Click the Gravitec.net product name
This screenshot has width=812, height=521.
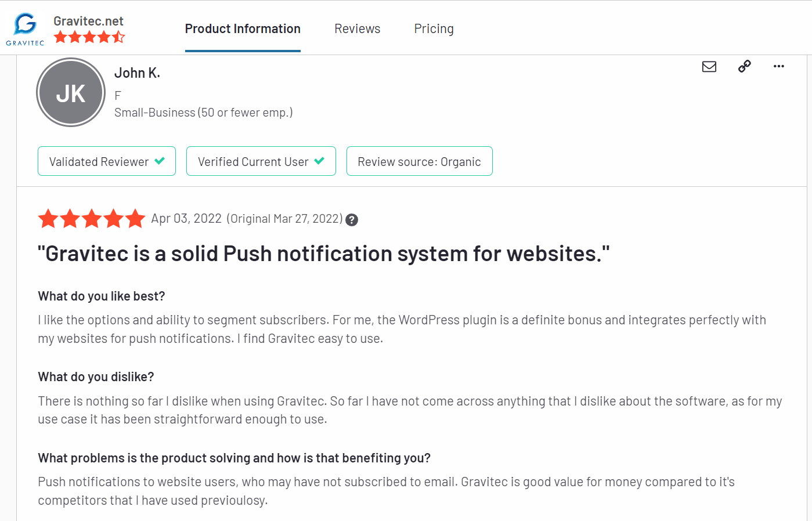coord(88,21)
